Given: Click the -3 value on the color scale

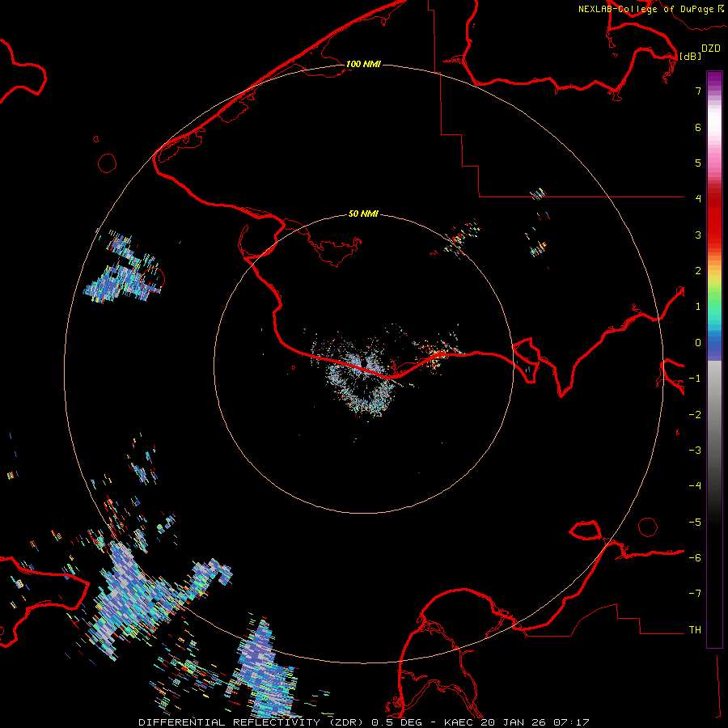Looking at the screenshot, I should click(695, 451).
